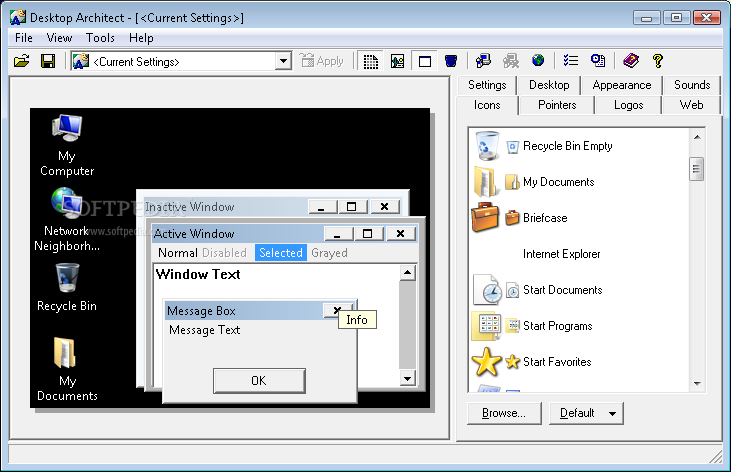
Task: Click the open folder toolbar icon
Action: coord(21,61)
